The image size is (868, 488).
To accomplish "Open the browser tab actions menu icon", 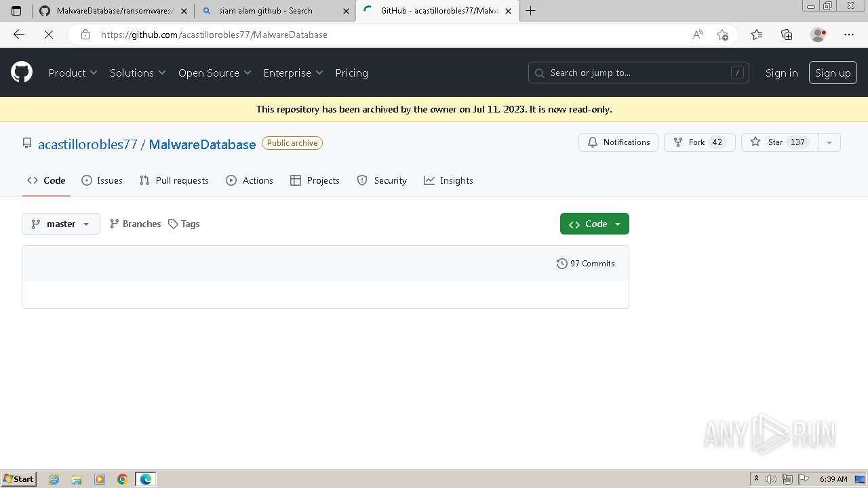I will [x=17, y=11].
